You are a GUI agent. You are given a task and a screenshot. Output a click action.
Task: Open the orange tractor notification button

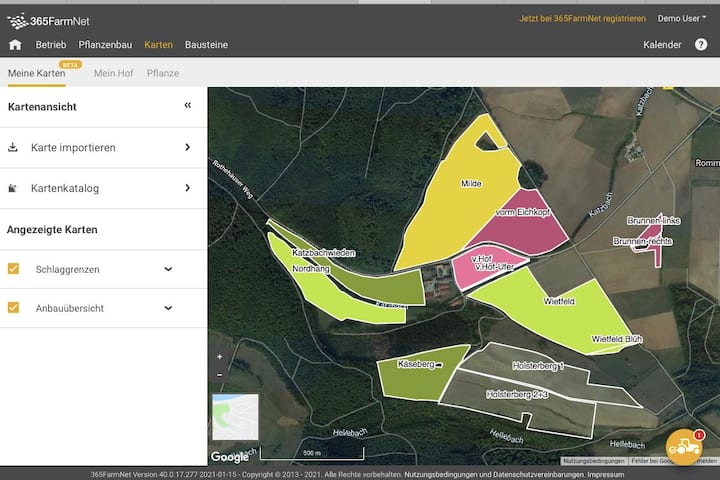coord(684,446)
